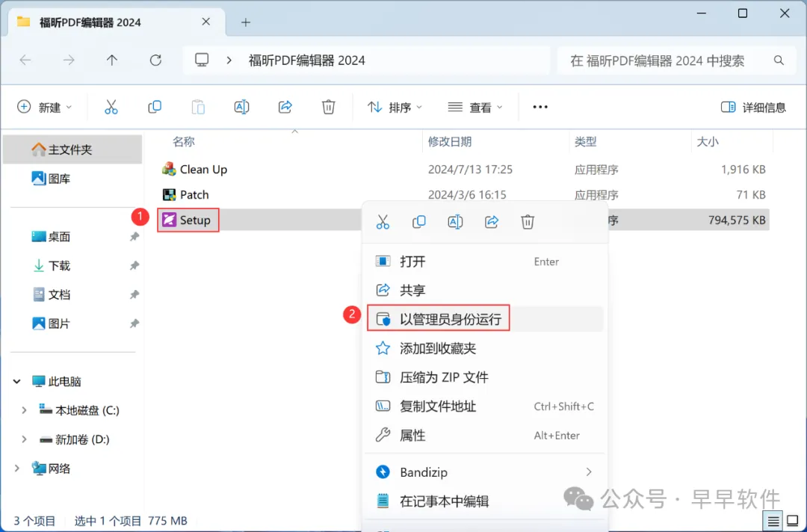Toggle the 详细信息 details pane

click(x=753, y=107)
